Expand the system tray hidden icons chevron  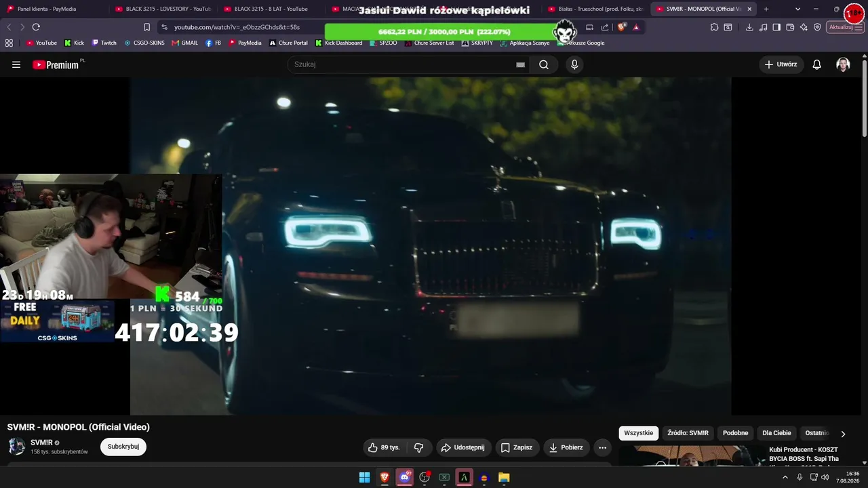(785, 477)
